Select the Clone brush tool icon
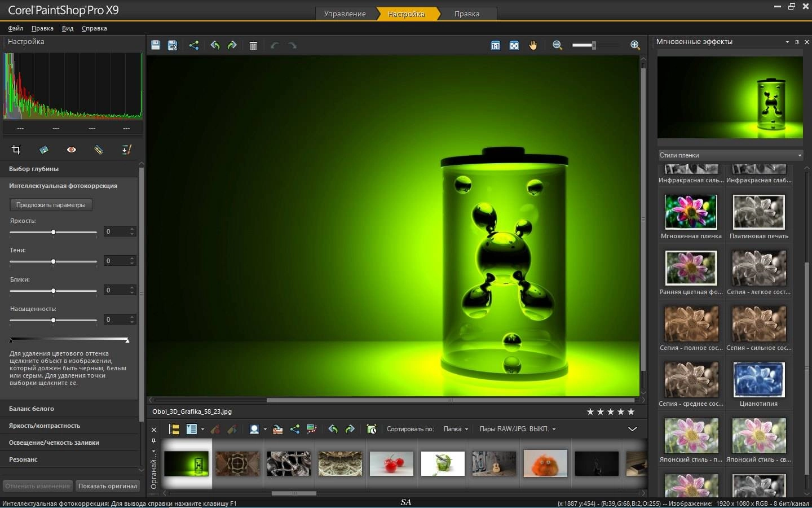812x508 pixels. pos(126,150)
